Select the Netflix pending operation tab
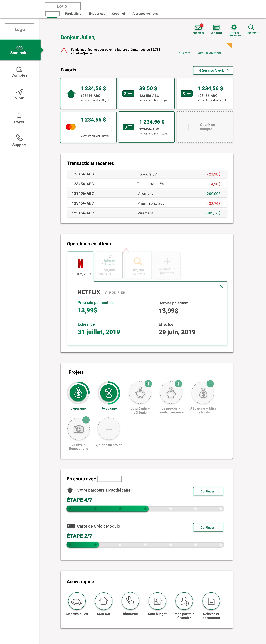Screen dimensions: 266x644 click(x=80, y=266)
